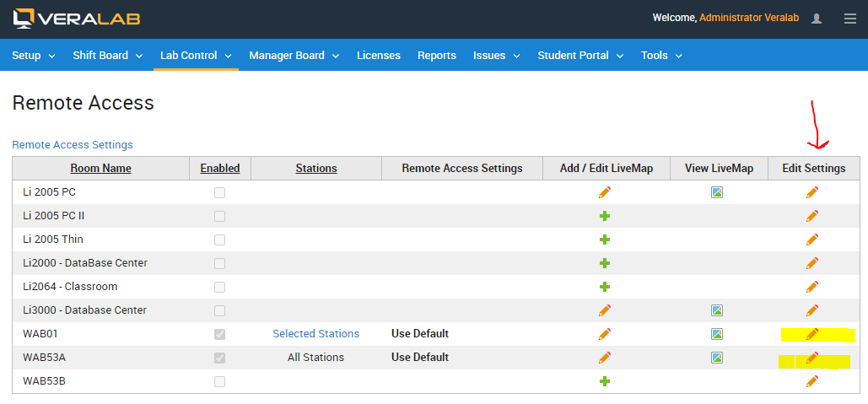
Task: Toggle Enabled checkbox for Li 2005 PC II
Action: click(x=220, y=216)
